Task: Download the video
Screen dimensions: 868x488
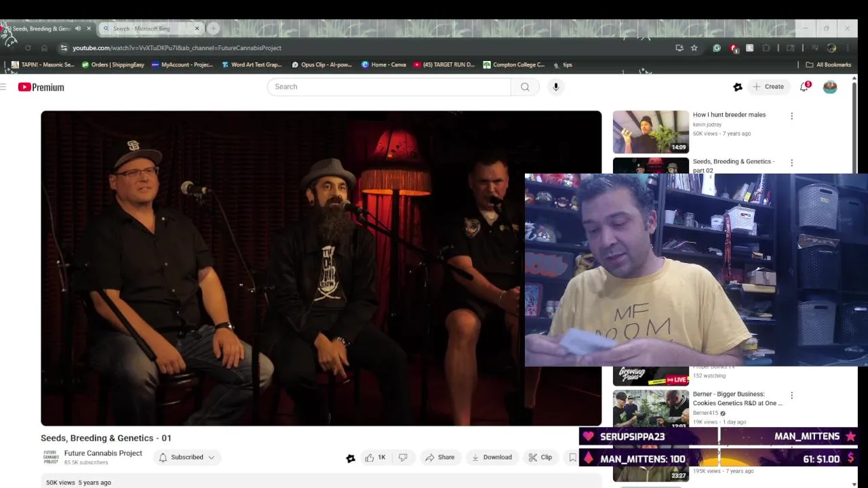Action: point(492,457)
